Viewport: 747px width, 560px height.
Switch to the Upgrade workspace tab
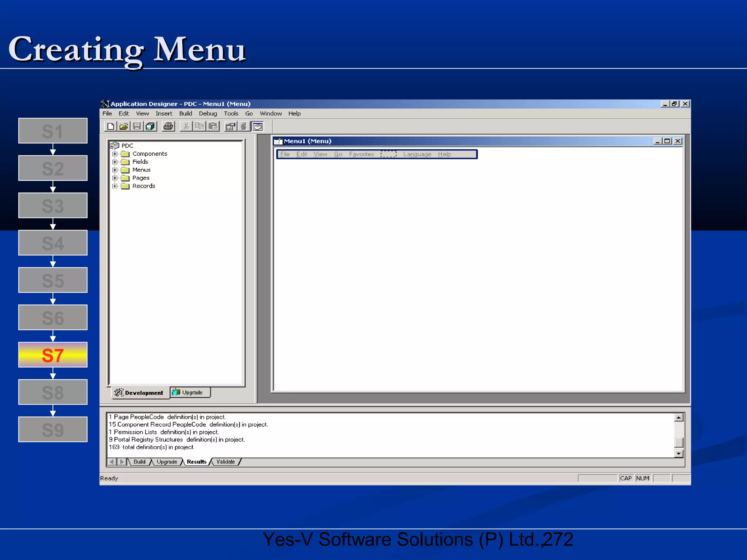coord(190,392)
